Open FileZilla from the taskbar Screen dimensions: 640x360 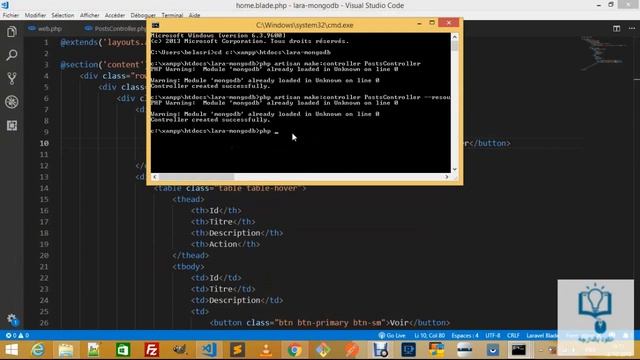click(x=151, y=350)
